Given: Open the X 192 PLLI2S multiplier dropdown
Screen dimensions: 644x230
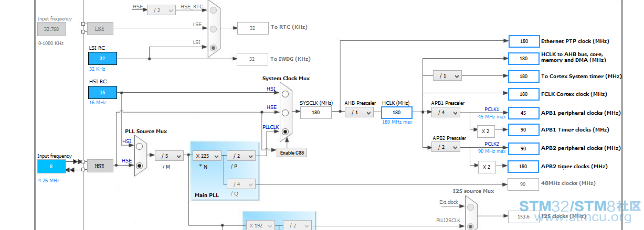Looking at the screenshot, I should 261,225.
